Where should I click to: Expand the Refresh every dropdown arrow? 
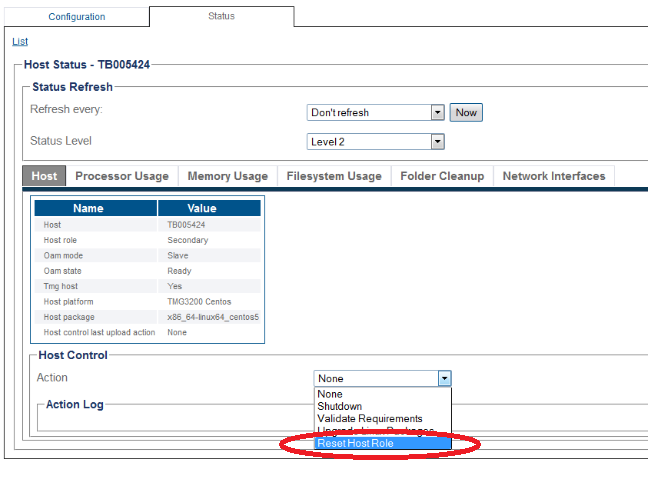[x=437, y=112]
